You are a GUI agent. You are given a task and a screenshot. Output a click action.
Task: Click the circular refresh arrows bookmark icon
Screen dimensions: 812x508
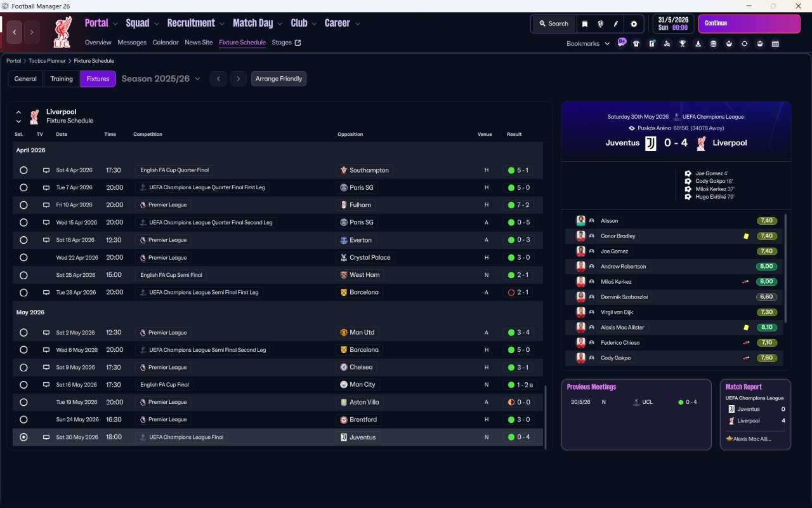point(744,44)
